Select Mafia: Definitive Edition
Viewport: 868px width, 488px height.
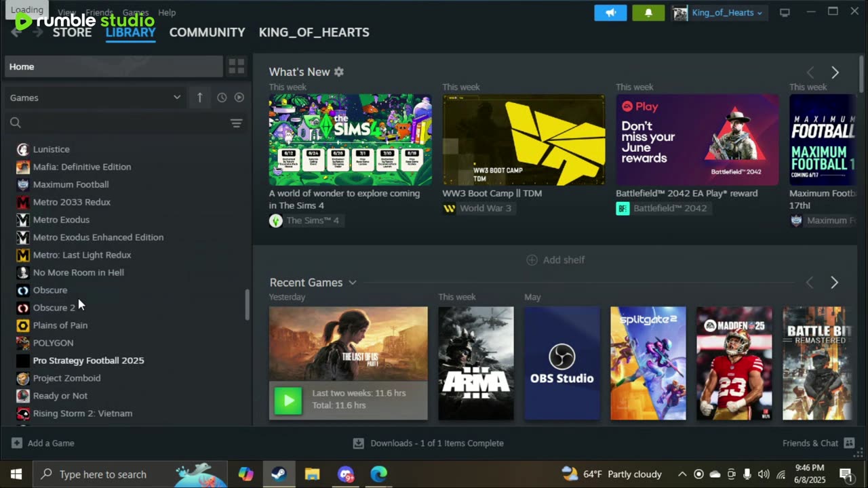click(x=82, y=167)
